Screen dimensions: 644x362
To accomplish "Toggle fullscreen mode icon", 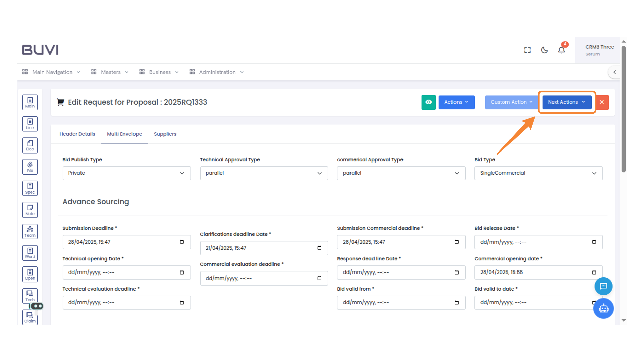I will tap(527, 50).
